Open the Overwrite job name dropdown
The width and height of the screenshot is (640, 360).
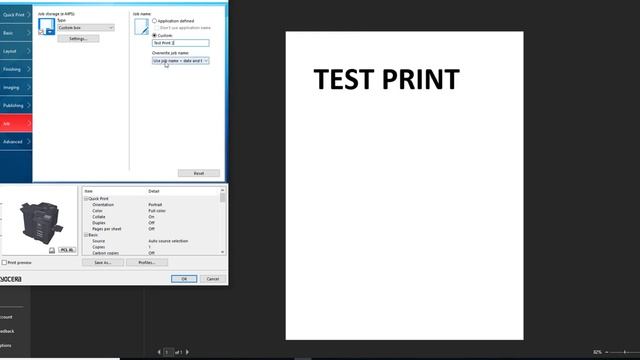(x=180, y=60)
